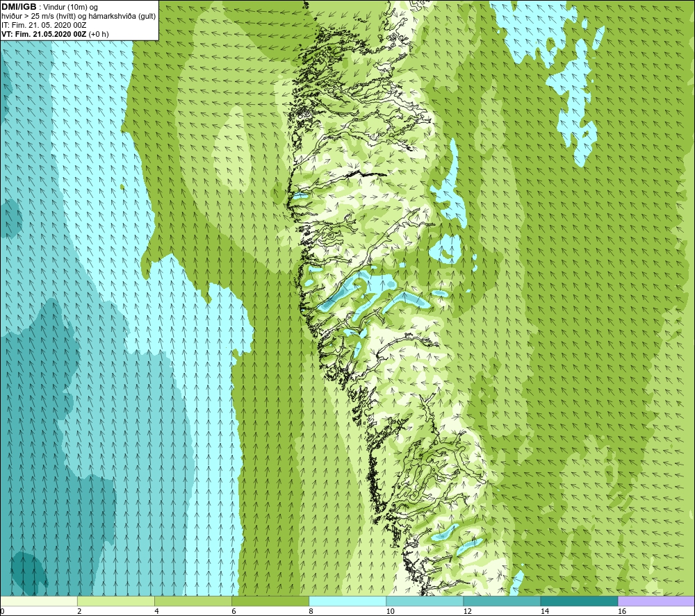Click the DMI/IGB title text
The height and width of the screenshot is (616, 695).
click(x=19, y=7)
